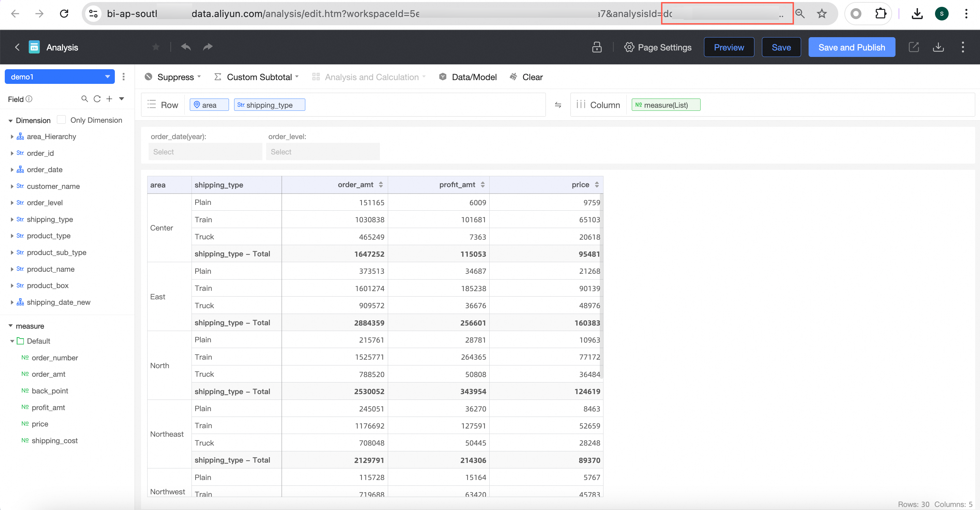Screen dimensions: 980x510
Task: Click the redo arrow icon
Action: pyautogui.click(x=208, y=47)
